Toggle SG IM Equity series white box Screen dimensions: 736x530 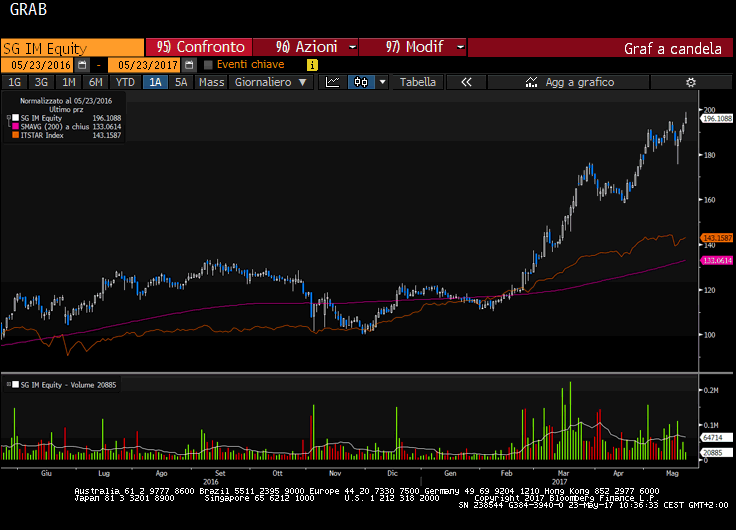coord(15,118)
